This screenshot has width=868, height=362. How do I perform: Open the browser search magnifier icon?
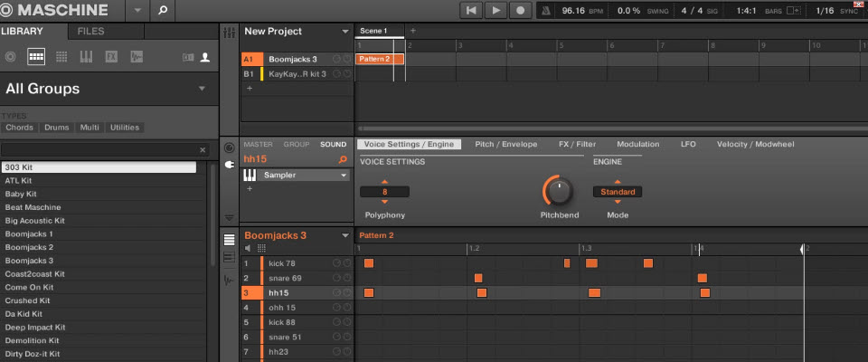pos(162,10)
